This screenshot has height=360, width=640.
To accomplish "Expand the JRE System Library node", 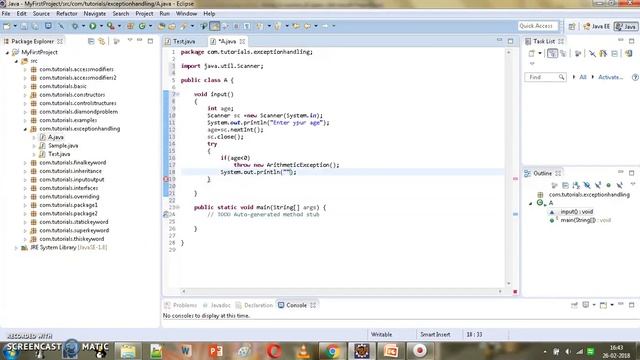I will [x=16, y=248].
